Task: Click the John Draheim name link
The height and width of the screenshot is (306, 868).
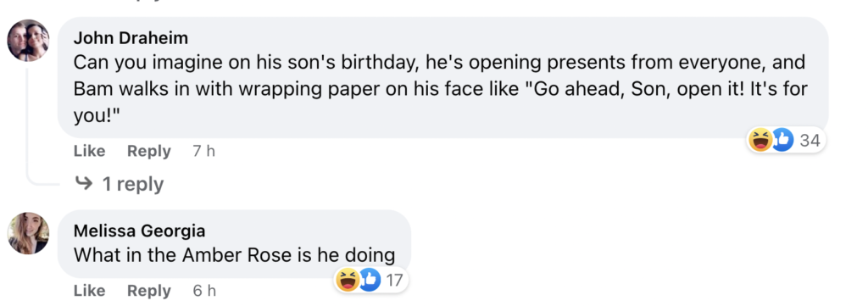Action: click(x=131, y=37)
